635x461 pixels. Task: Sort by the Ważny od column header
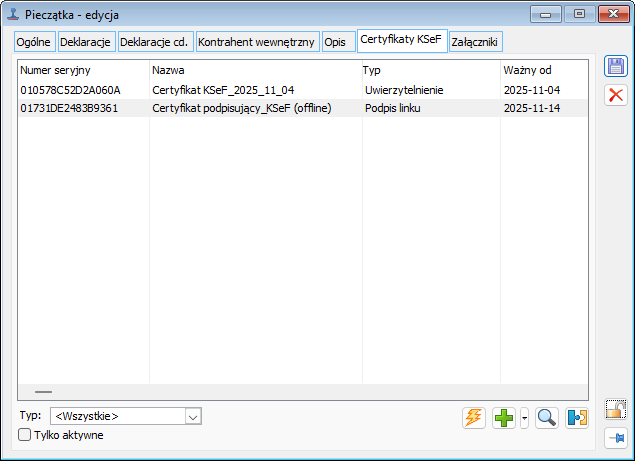pyautogui.click(x=544, y=70)
